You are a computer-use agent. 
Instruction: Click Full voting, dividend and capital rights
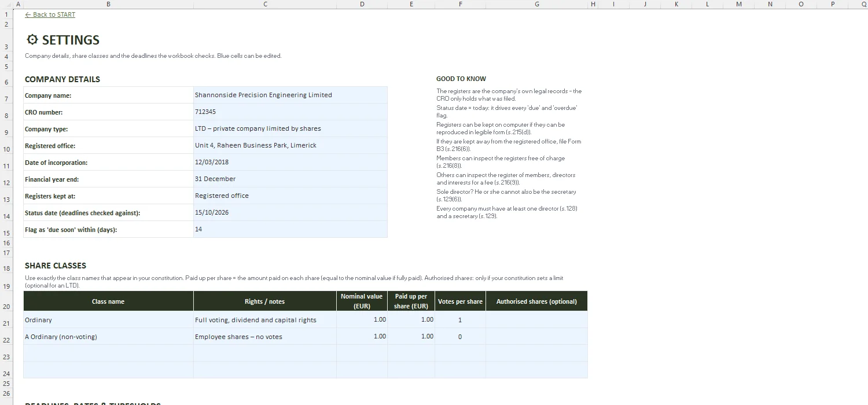click(x=265, y=320)
